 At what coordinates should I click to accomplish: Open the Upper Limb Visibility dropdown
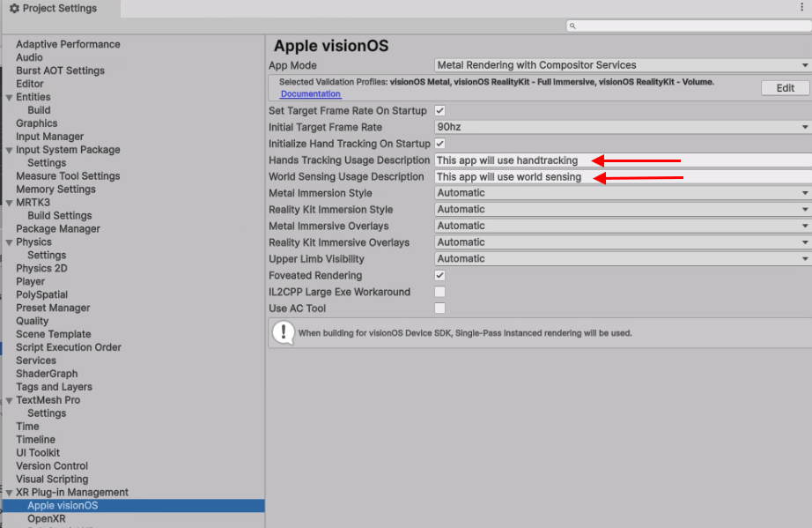point(623,258)
